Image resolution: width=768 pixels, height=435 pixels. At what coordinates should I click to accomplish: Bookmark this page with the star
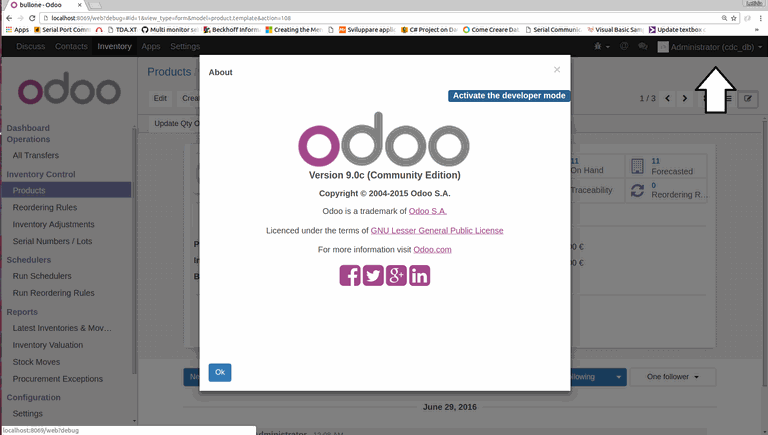pyautogui.click(x=734, y=18)
